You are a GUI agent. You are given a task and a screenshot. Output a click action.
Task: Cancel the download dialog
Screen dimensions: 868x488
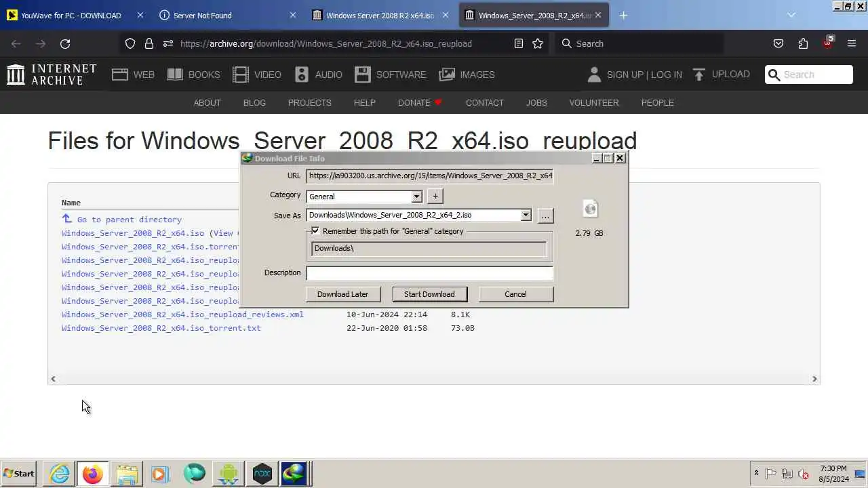pyautogui.click(x=515, y=294)
